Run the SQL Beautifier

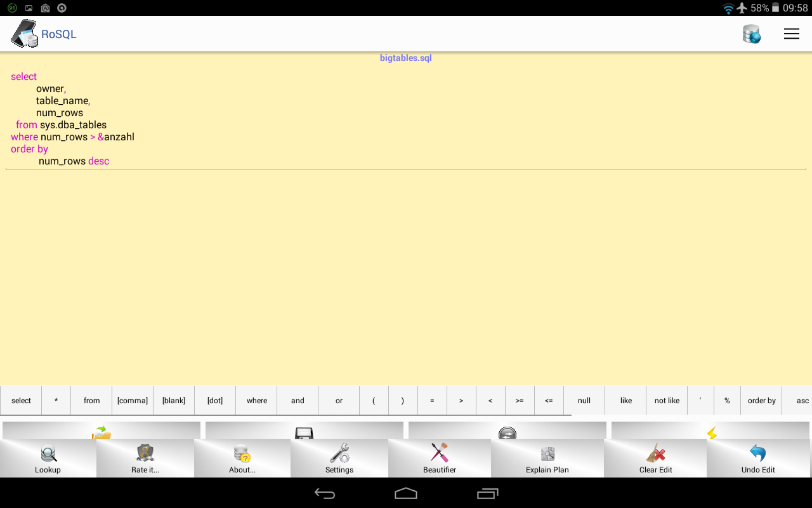click(439, 458)
